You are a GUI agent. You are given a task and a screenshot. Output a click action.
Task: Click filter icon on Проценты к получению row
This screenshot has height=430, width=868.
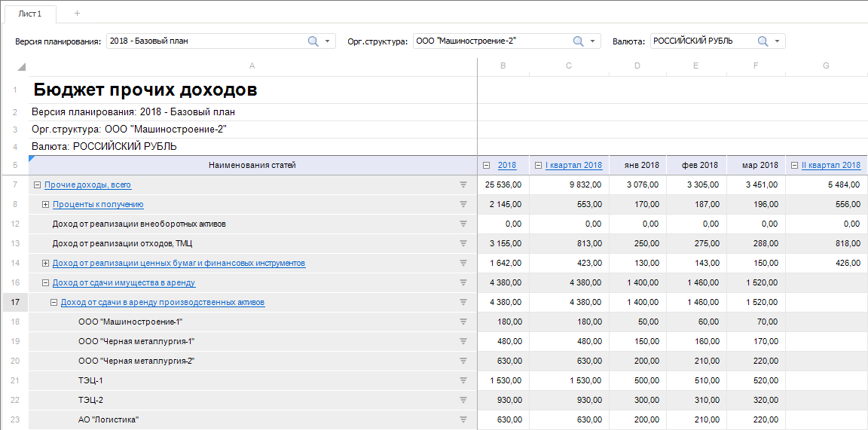(463, 204)
